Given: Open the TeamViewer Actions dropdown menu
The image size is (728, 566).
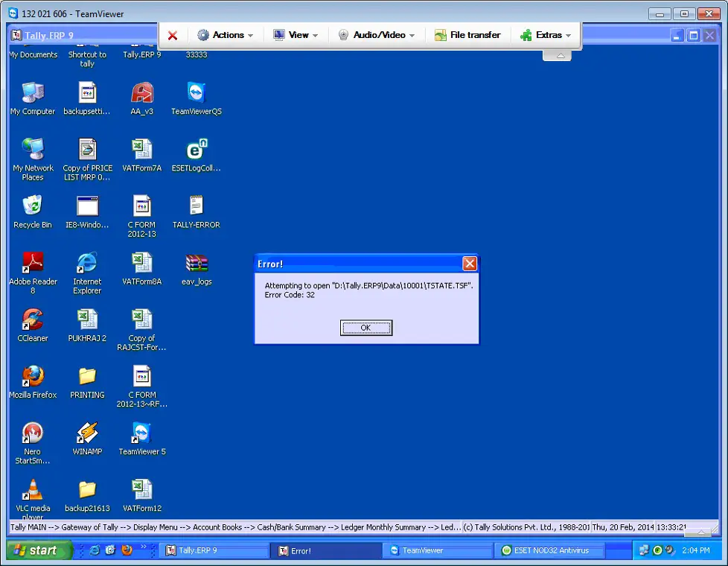Looking at the screenshot, I should click(226, 35).
